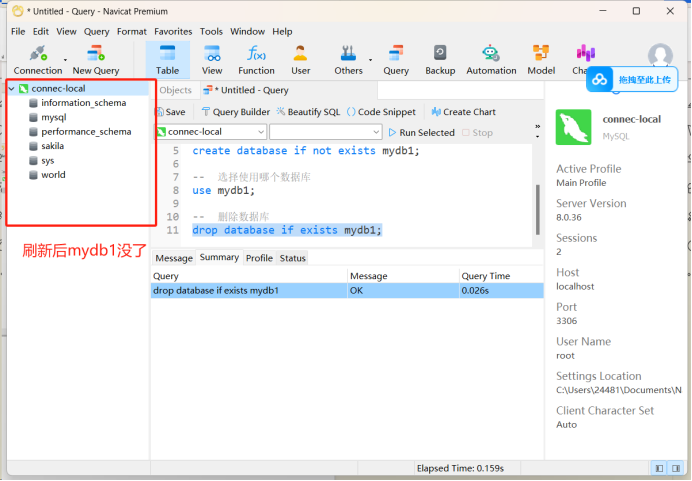The image size is (692, 481).
Task: Select the drop database summary row
Action: 347,291
